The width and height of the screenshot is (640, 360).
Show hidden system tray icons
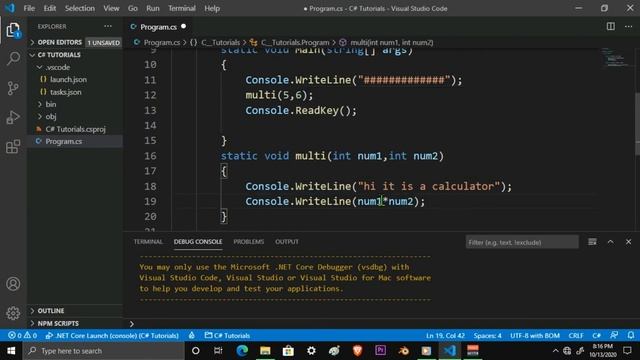[x=556, y=351]
